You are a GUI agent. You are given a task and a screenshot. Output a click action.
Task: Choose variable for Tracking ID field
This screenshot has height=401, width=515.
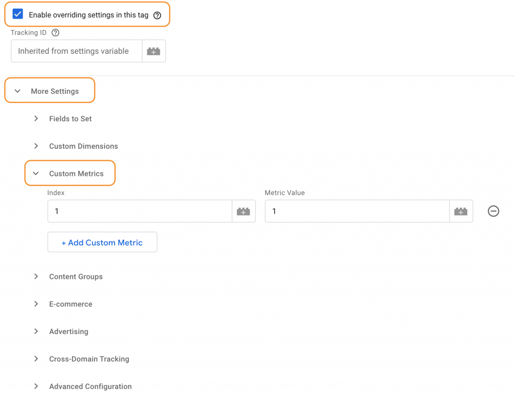[154, 51]
